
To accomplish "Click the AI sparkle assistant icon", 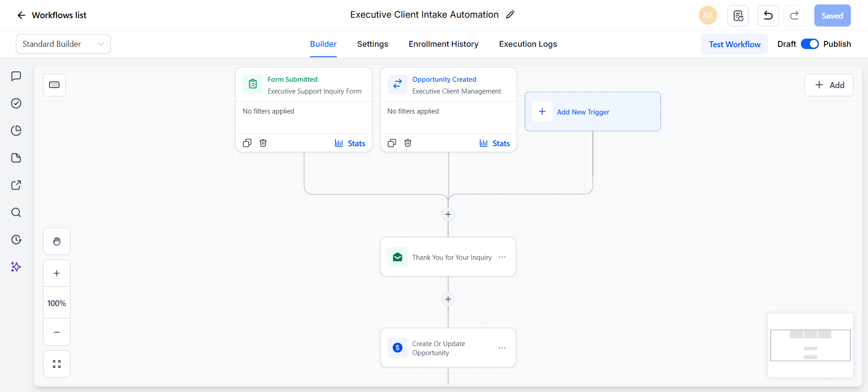I will click(x=16, y=267).
